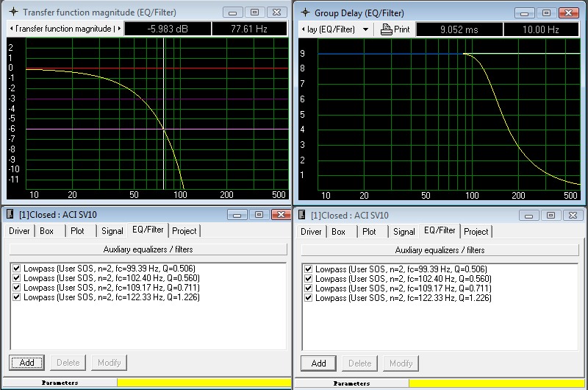Click the crosshair icon in the Transfer function magnitude title bar
588x390 pixels.
(x=13, y=12)
